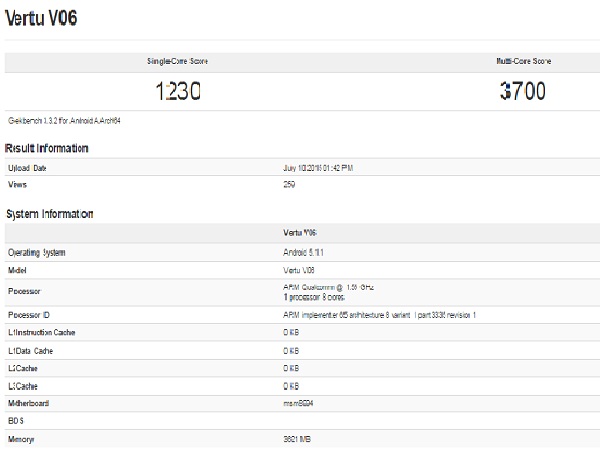Viewport: 600px width, 450px height.
Task: Click the Multi-Core Score label
Action: pyautogui.click(x=522, y=62)
